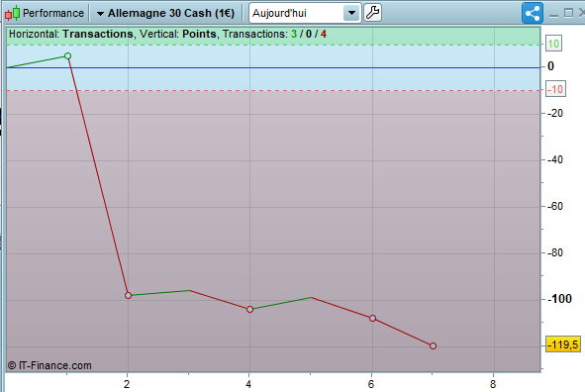This screenshot has height=392, width=585.
Task: Click the 8 horizontal axis label
Action: coord(493,384)
